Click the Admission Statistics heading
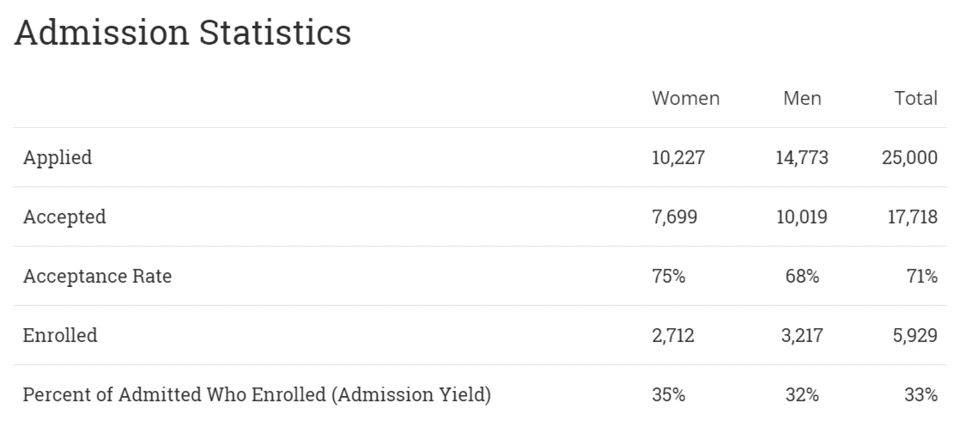The width and height of the screenshot is (966, 421). [182, 33]
